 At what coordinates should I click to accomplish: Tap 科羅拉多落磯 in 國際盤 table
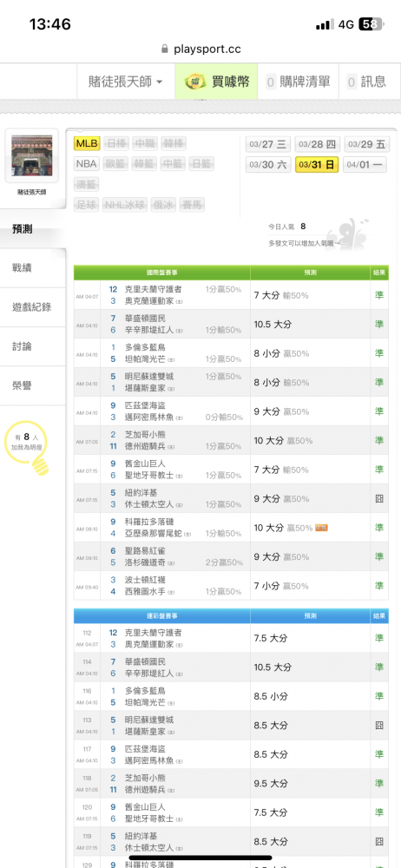point(149,522)
